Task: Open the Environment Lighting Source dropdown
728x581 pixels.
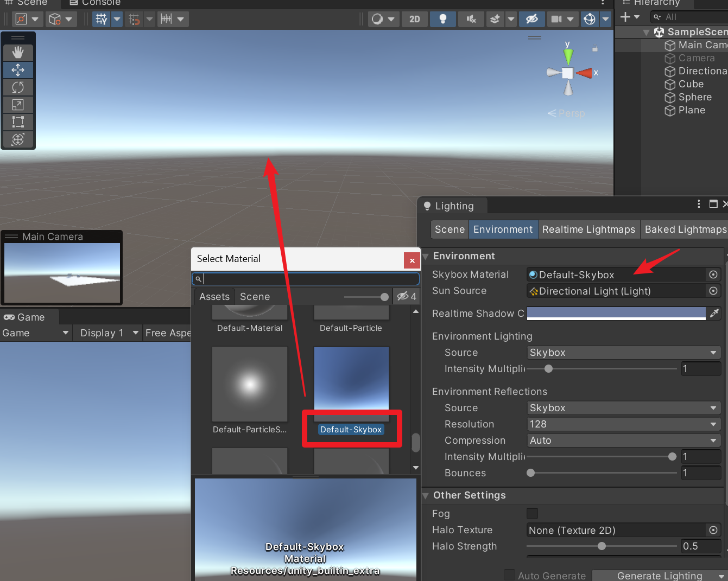Action: [x=623, y=352]
